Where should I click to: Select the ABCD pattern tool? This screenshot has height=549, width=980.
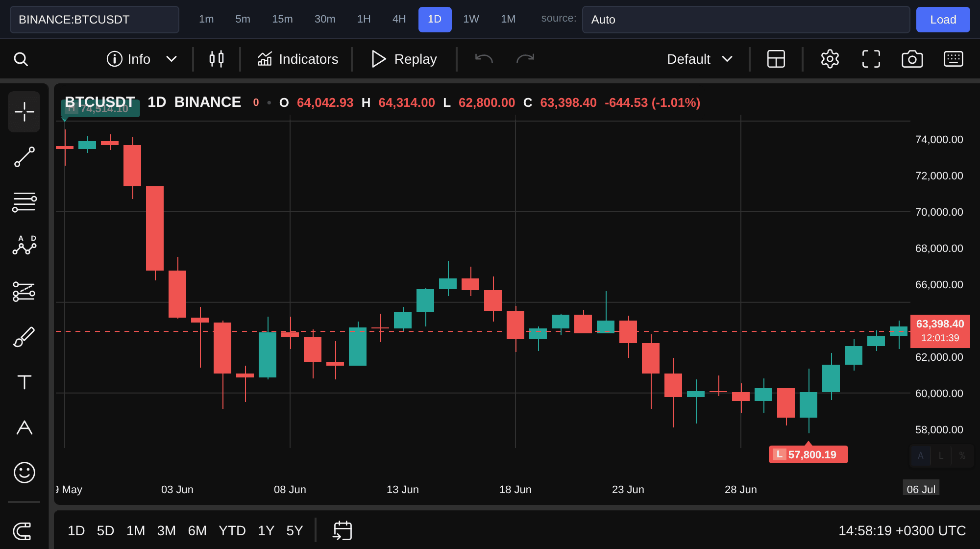pyautogui.click(x=24, y=245)
